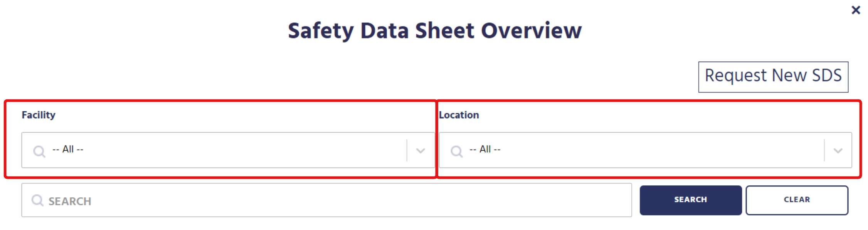Open the Facility dropdown chevron

421,151
